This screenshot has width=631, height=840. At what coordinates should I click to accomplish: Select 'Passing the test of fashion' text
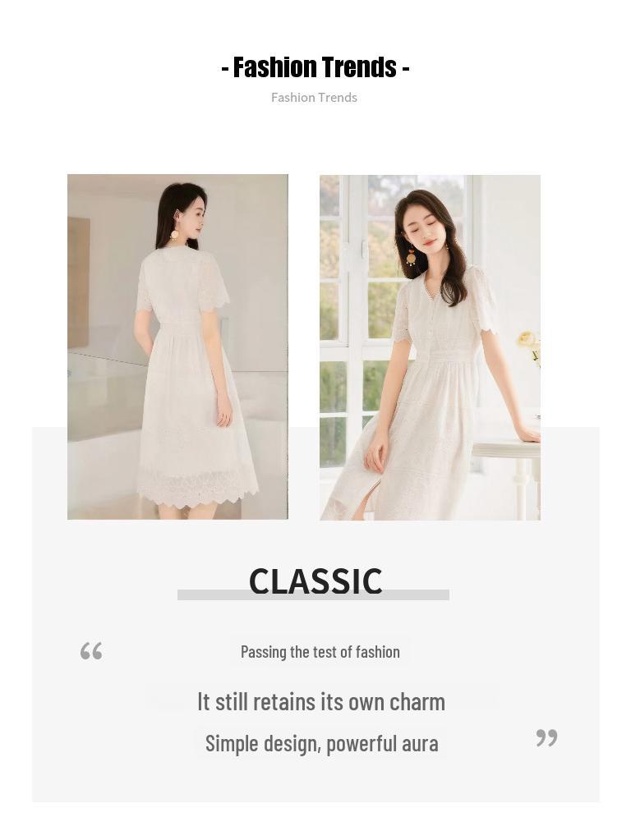(320, 652)
